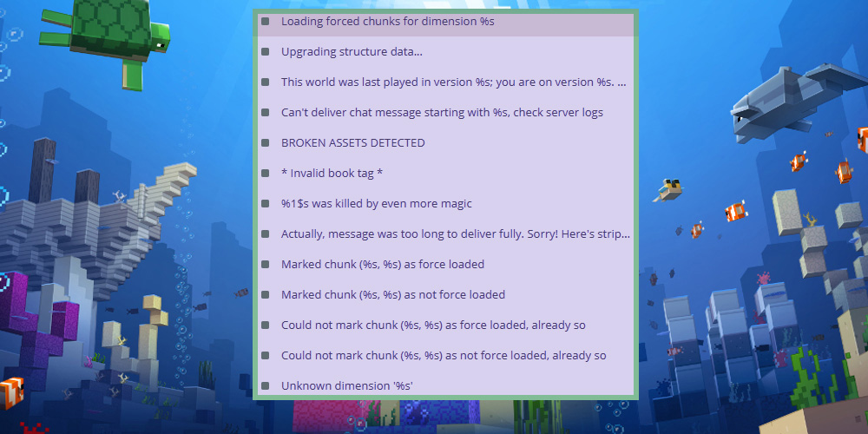Select "Marked chunk (%s, %s) as not force loaded" text
868x434 pixels.
(392, 294)
